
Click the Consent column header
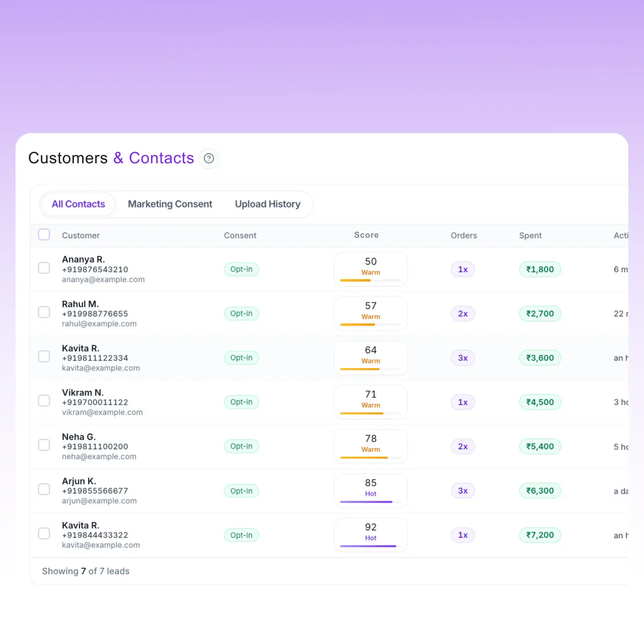(x=240, y=236)
